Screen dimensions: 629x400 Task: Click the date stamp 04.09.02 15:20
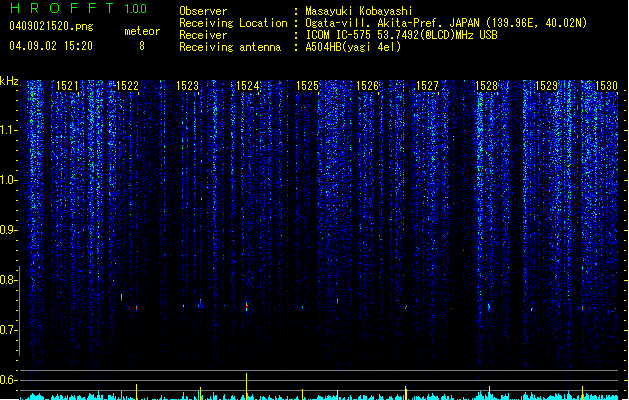[x=51, y=46]
